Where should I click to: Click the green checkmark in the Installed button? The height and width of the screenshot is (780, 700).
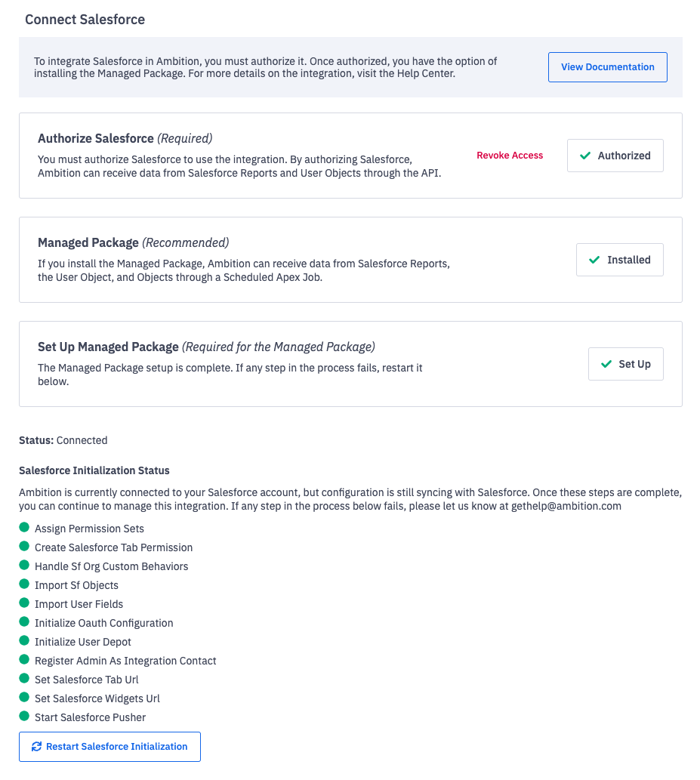pos(594,260)
